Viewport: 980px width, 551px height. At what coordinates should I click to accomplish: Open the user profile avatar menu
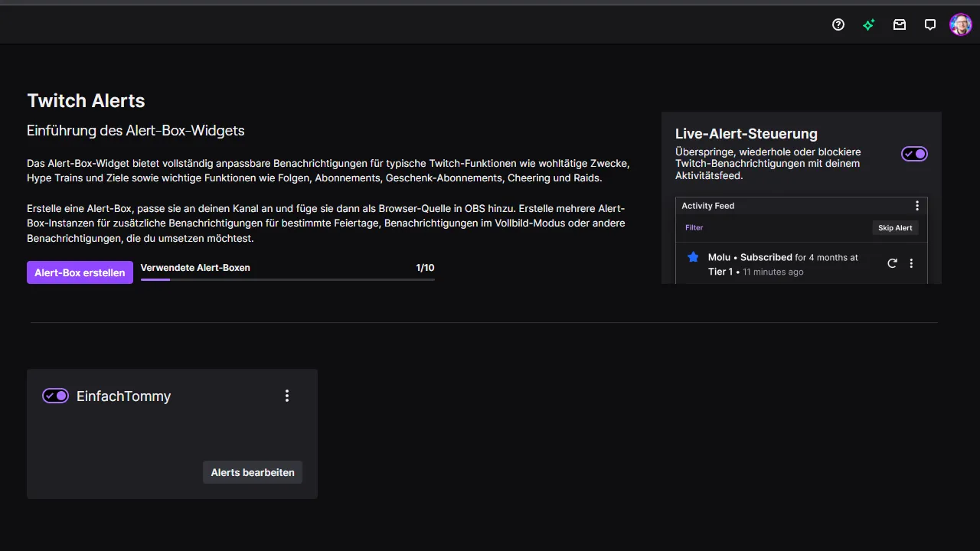(961, 24)
